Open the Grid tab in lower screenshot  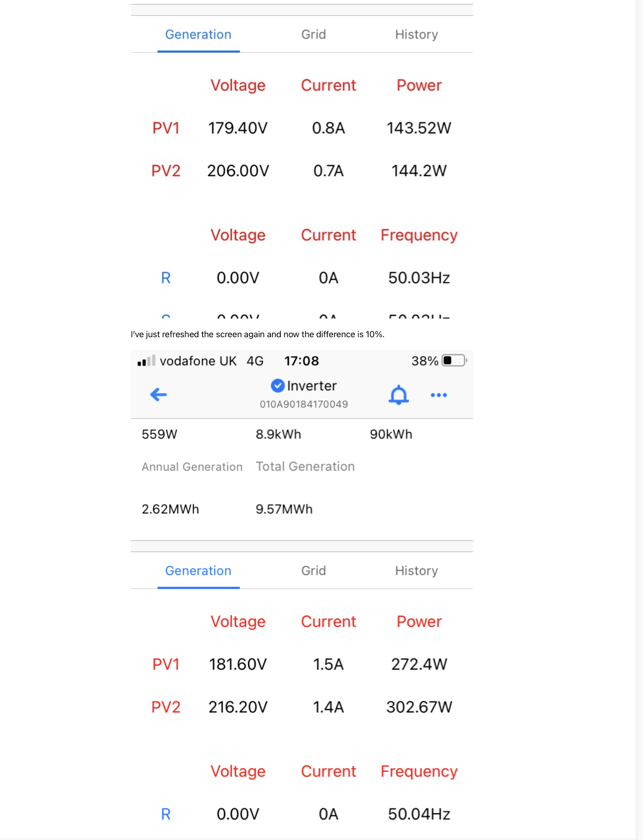pos(314,571)
